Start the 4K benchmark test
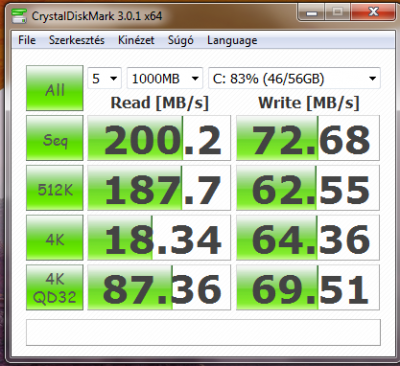 point(55,238)
